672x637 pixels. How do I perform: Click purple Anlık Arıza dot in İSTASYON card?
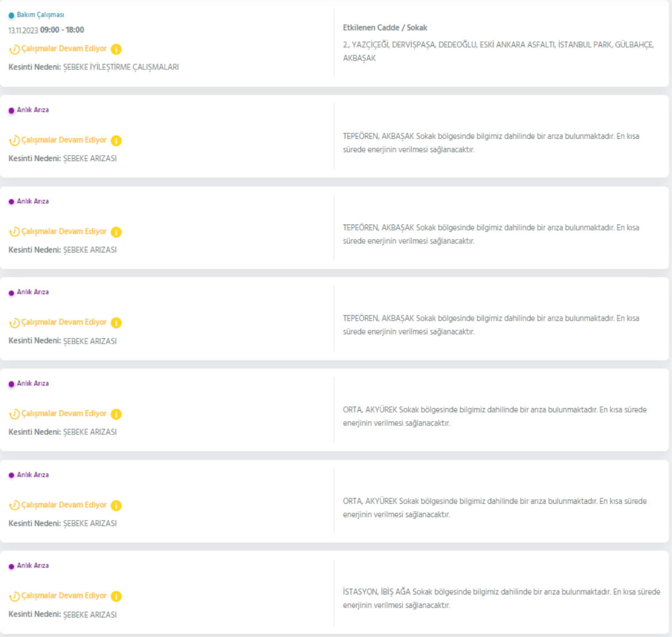(x=11, y=566)
